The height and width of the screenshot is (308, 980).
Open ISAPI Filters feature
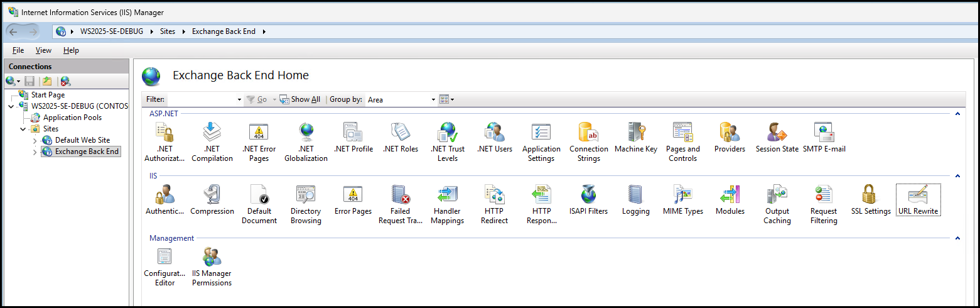tap(589, 200)
